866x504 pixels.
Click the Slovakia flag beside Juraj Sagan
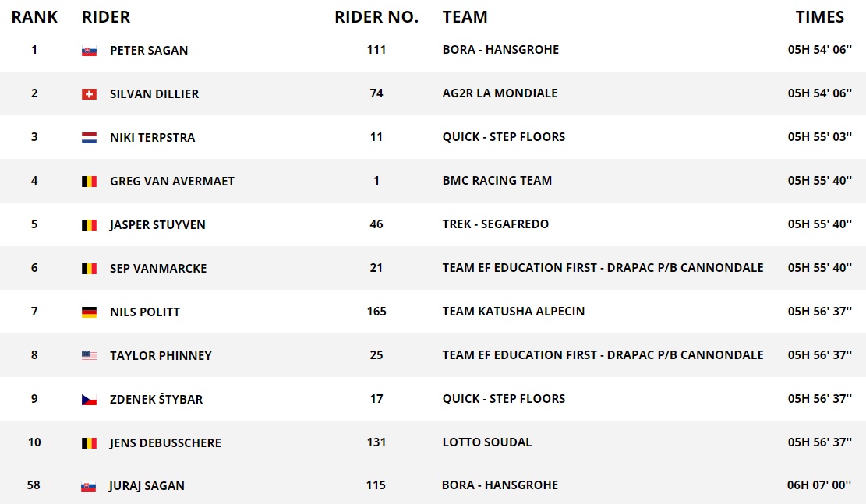point(88,486)
